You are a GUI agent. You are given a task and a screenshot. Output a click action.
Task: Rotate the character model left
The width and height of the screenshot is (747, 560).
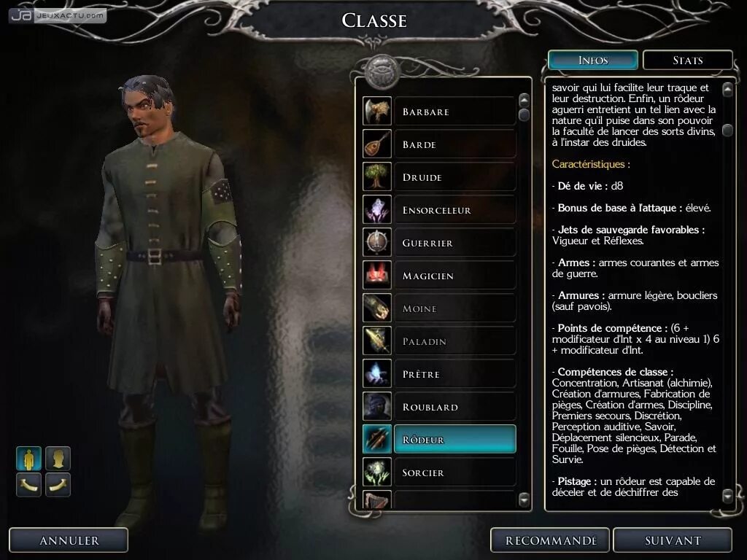pos(29,485)
